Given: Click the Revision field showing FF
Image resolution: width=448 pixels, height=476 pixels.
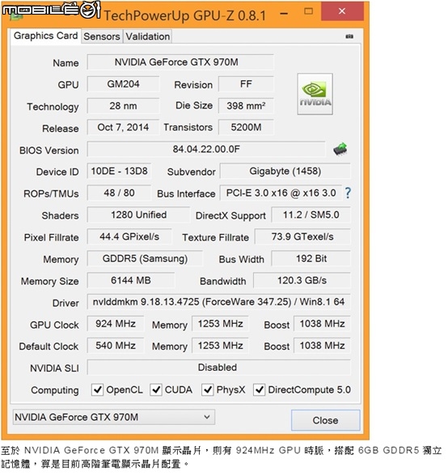Looking at the screenshot, I should point(246,84).
